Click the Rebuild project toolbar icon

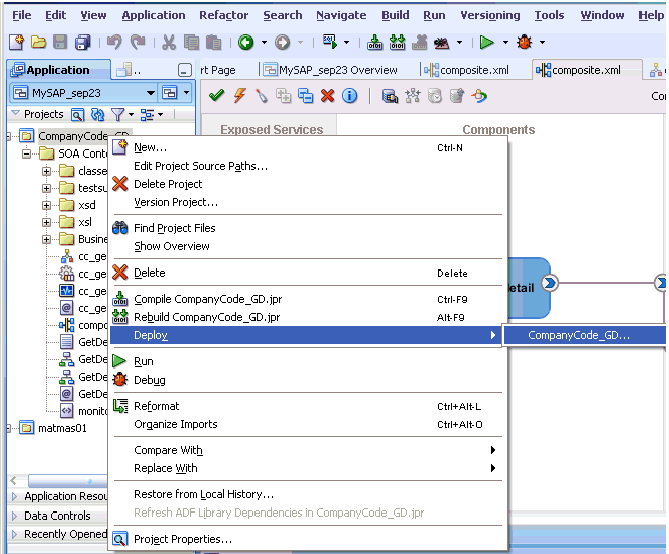(397, 42)
